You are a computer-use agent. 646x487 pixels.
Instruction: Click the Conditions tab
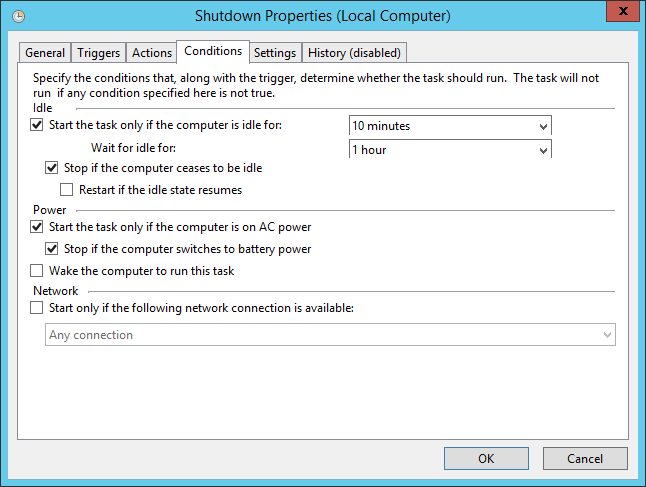click(x=214, y=51)
